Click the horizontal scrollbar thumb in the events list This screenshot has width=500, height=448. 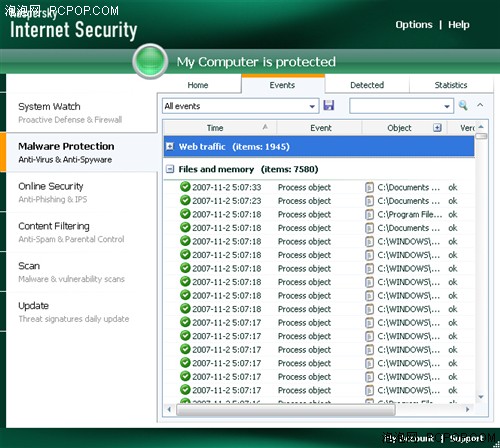point(286,409)
